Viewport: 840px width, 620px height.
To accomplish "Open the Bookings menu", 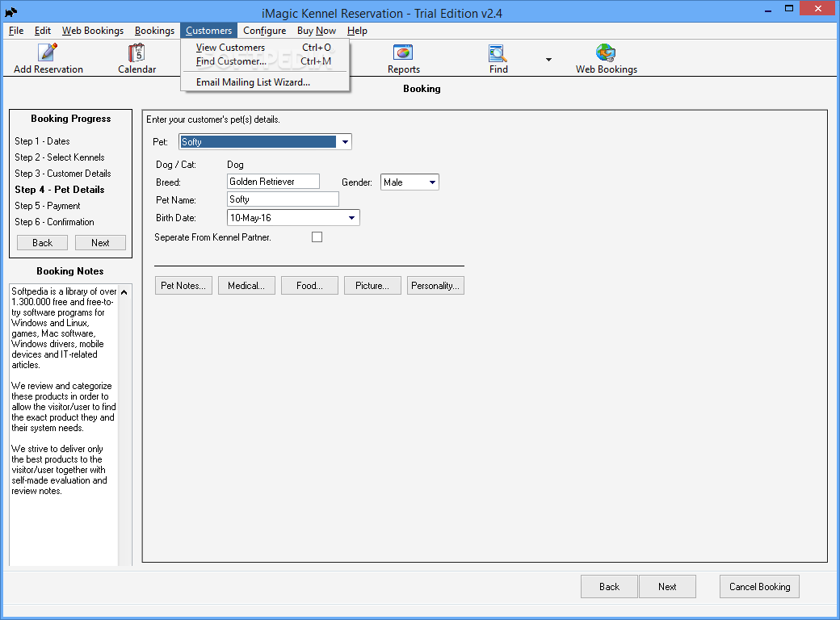I will (x=154, y=31).
